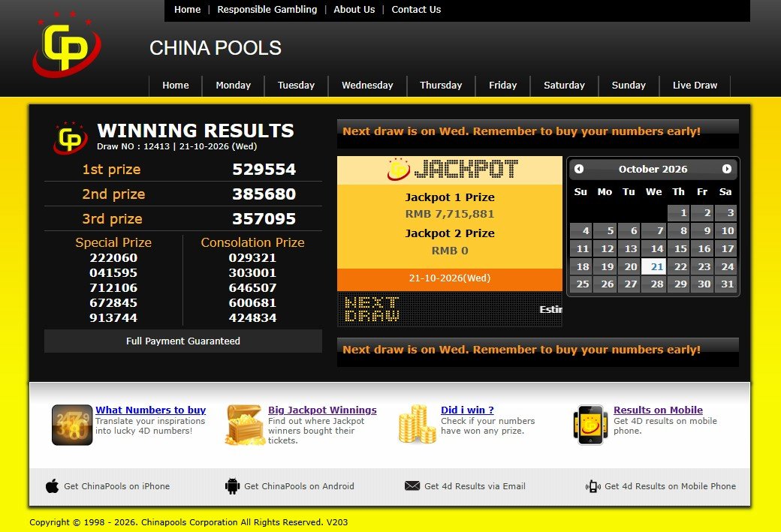Open What Numbers to buy link
Screen dimensions: 781x532
tap(150, 410)
